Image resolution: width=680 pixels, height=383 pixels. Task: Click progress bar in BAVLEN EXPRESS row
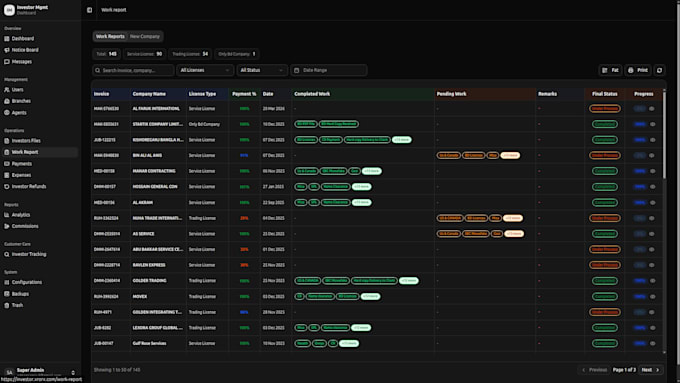[x=639, y=265]
